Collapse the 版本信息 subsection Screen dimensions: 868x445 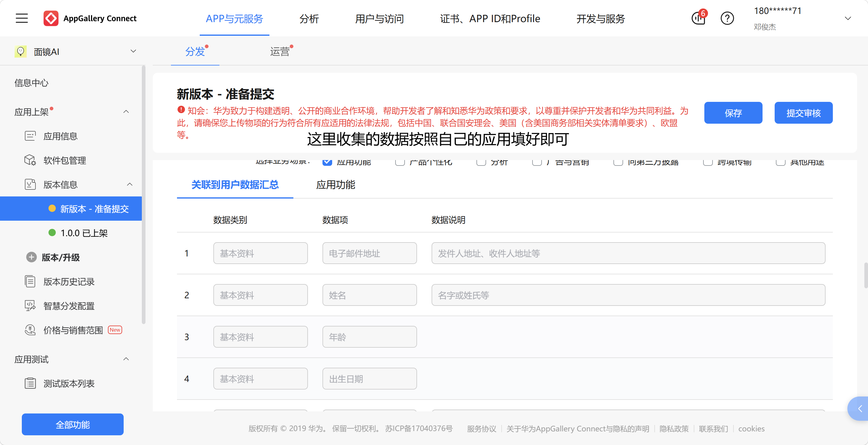(130, 184)
